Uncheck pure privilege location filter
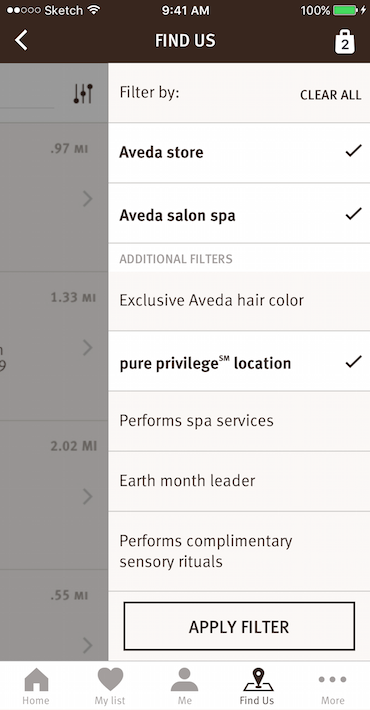The image size is (370, 710). click(x=239, y=361)
